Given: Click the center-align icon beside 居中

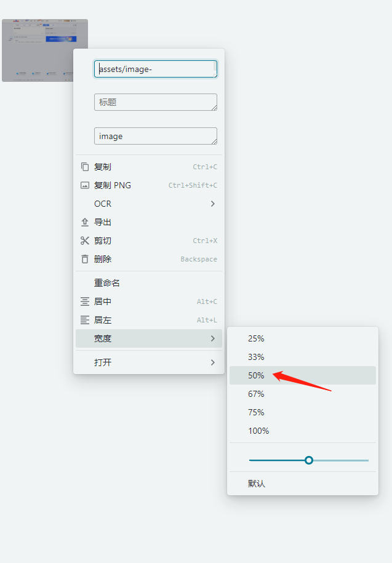Looking at the screenshot, I should (85, 301).
